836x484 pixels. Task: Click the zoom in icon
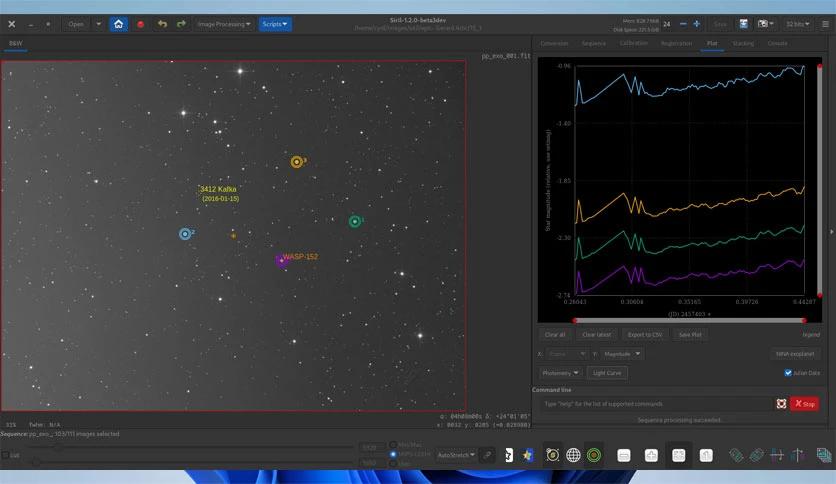point(651,455)
